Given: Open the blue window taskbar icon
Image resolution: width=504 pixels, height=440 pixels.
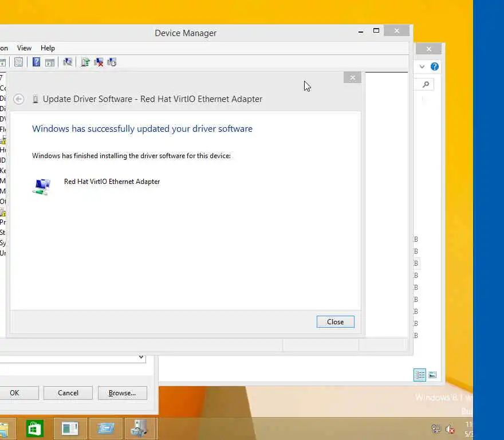Looking at the screenshot, I should point(106,429).
